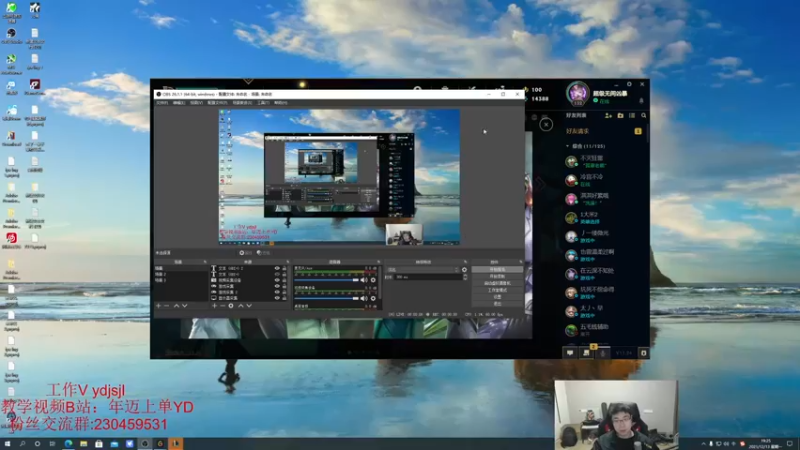
Task: Remove the selected scene with the minus icon
Action: (167, 306)
